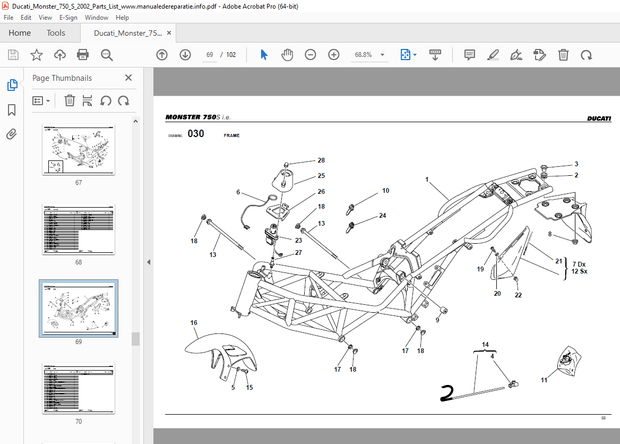The height and width of the screenshot is (444, 620).
Task: Close the Page Thumbnails panel
Action: pos(128,77)
